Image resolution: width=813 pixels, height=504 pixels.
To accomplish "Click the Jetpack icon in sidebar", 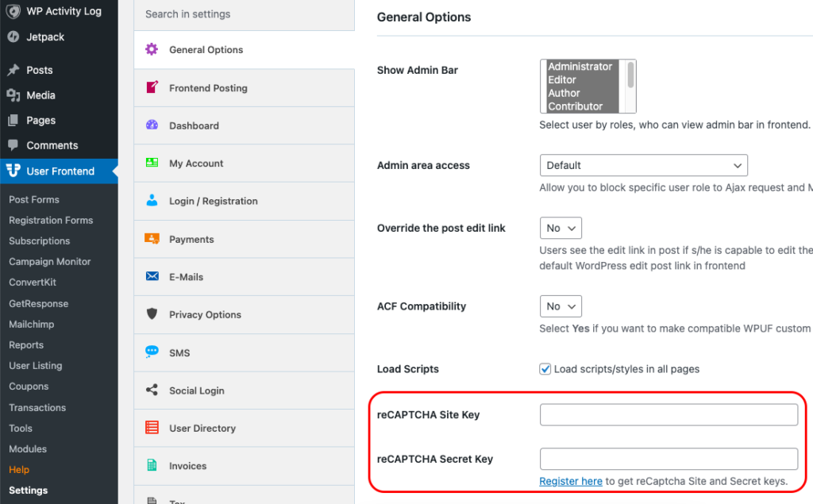I will coord(13,37).
